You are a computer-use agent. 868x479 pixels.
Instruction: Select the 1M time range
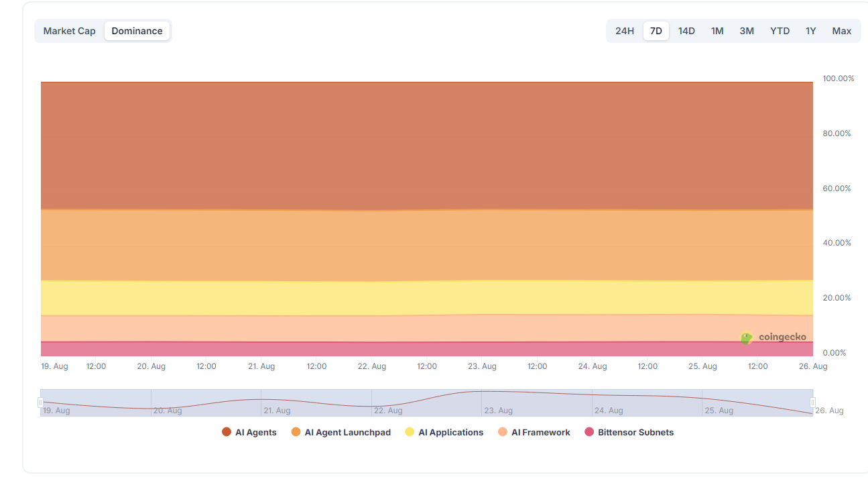point(717,30)
